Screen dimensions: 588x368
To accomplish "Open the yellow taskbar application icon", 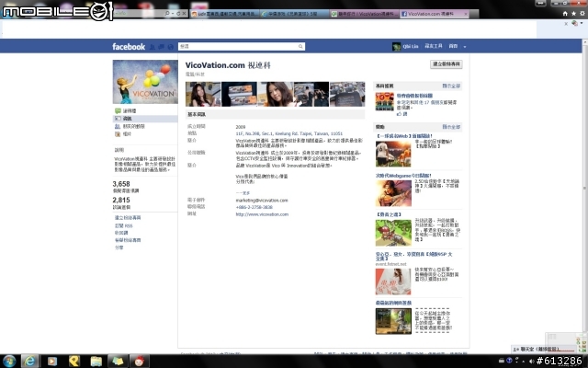I will coord(74,362).
